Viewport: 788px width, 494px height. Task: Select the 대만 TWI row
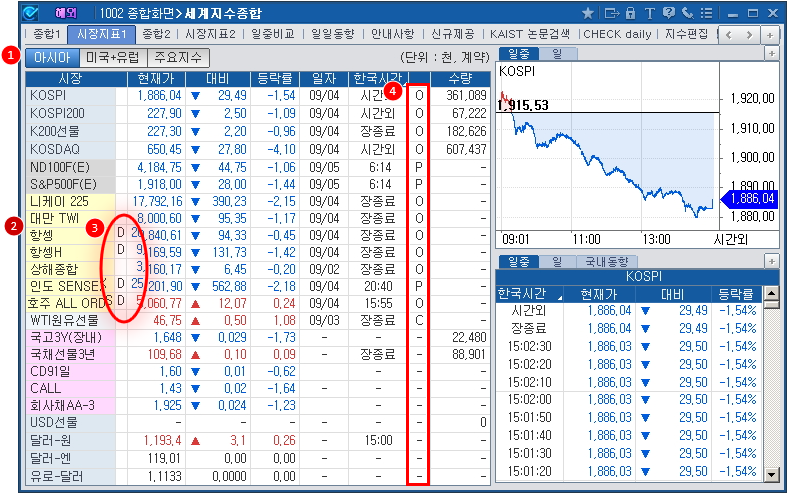[257, 218]
